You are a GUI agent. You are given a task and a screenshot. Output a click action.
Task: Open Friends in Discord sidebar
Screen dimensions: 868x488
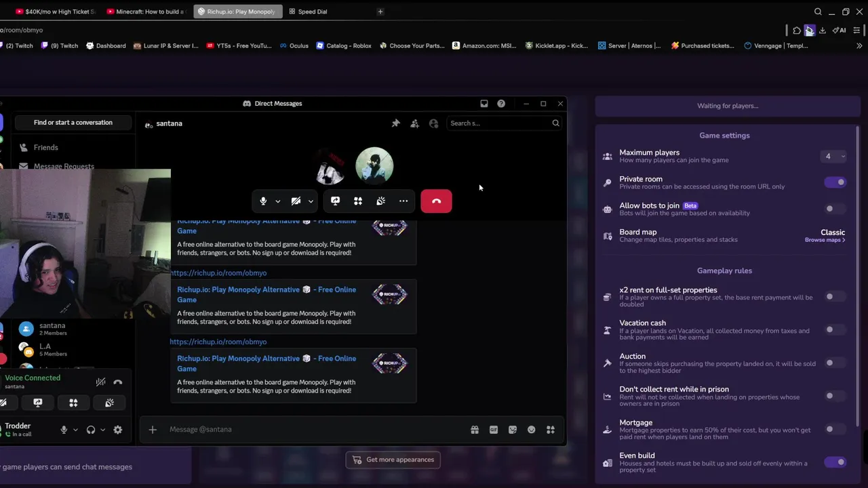tap(73, 148)
